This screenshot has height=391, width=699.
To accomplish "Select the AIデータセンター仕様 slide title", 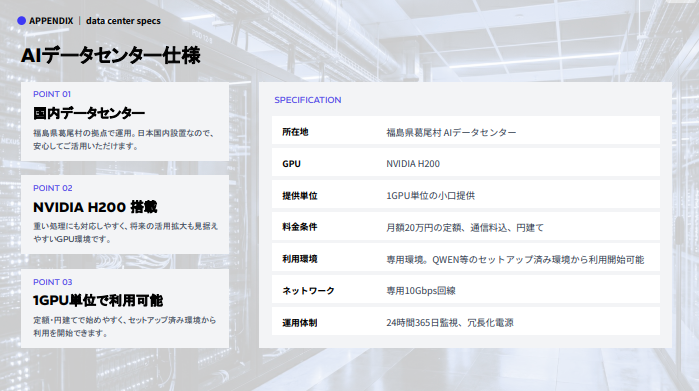I will [x=111, y=56].
